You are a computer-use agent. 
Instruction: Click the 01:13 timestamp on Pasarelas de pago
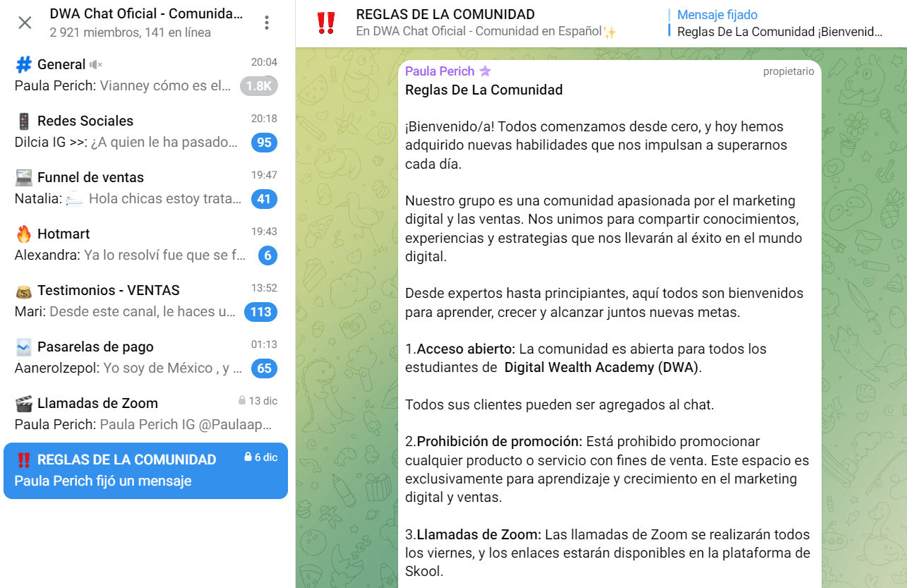[x=264, y=344]
